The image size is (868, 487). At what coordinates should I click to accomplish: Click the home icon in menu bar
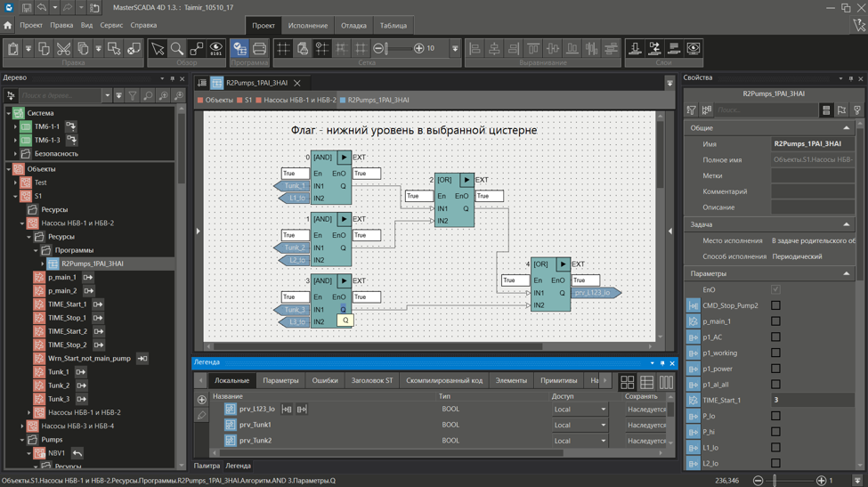(8, 25)
